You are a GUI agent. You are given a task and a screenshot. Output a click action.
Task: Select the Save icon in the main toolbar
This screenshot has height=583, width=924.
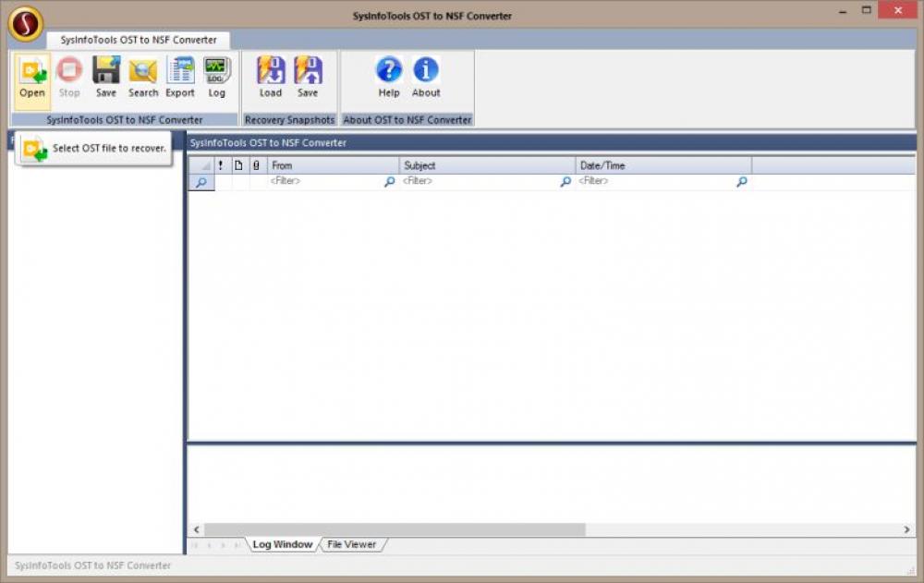click(105, 78)
